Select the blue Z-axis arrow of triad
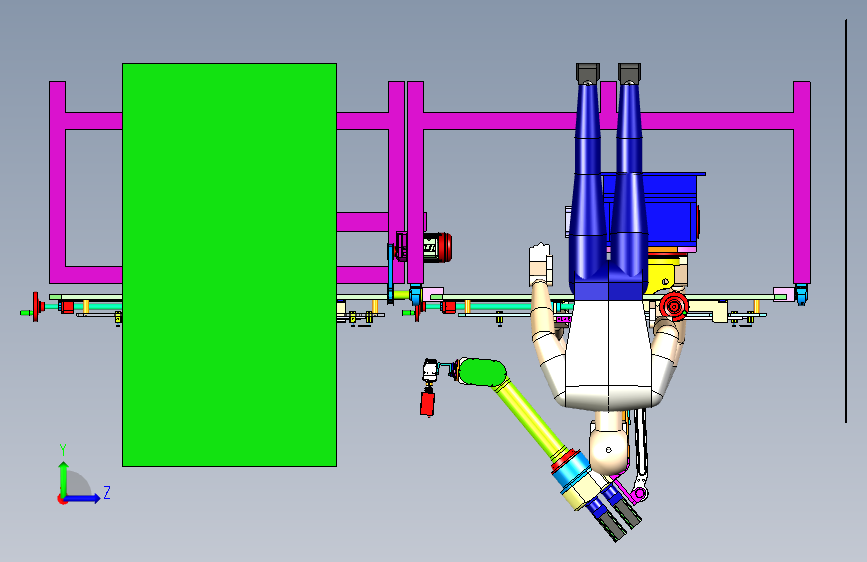 tap(83, 498)
